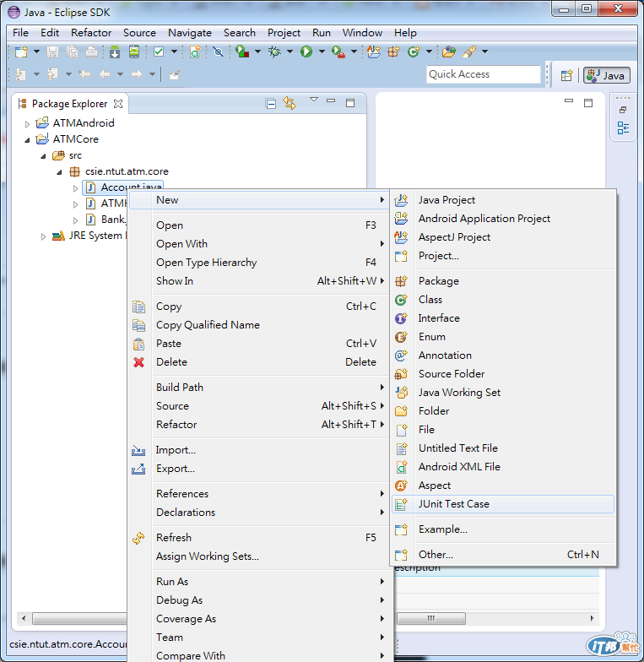Click the Open Type toolbar icon
This screenshot has width=644, height=662.
pyautogui.click(x=449, y=52)
